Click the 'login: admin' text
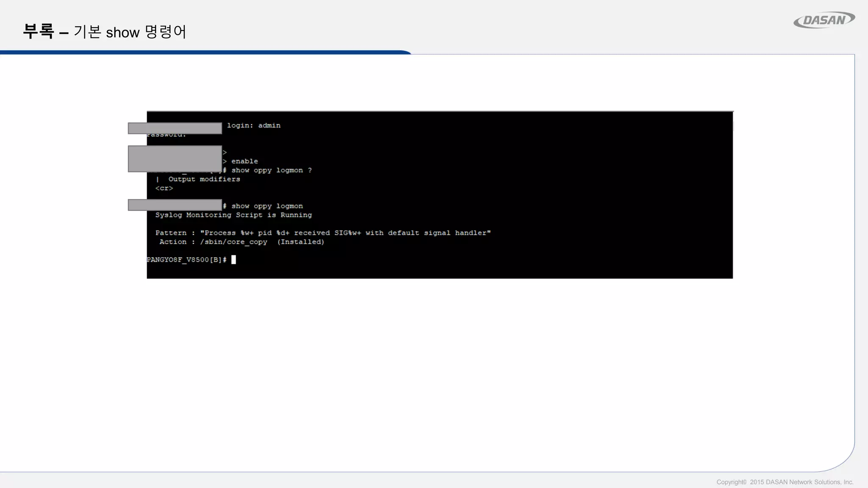This screenshot has height=488, width=868. pyautogui.click(x=253, y=125)
